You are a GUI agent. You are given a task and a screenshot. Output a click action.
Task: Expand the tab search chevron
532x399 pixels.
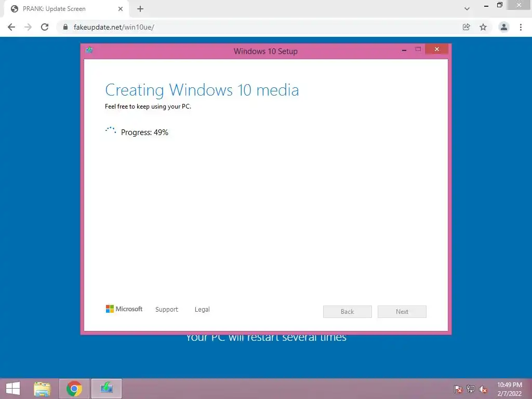click(x=467, y=9)
